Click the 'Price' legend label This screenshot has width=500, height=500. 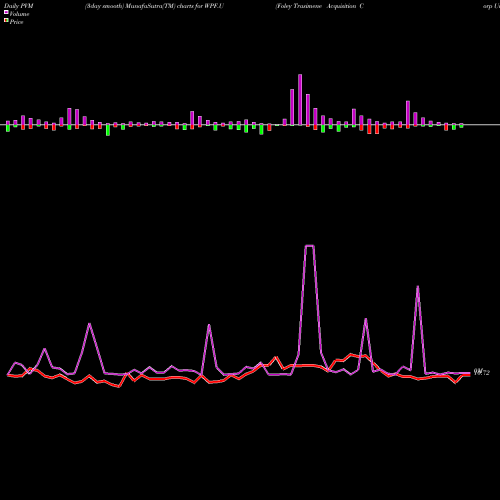[16, 22]
